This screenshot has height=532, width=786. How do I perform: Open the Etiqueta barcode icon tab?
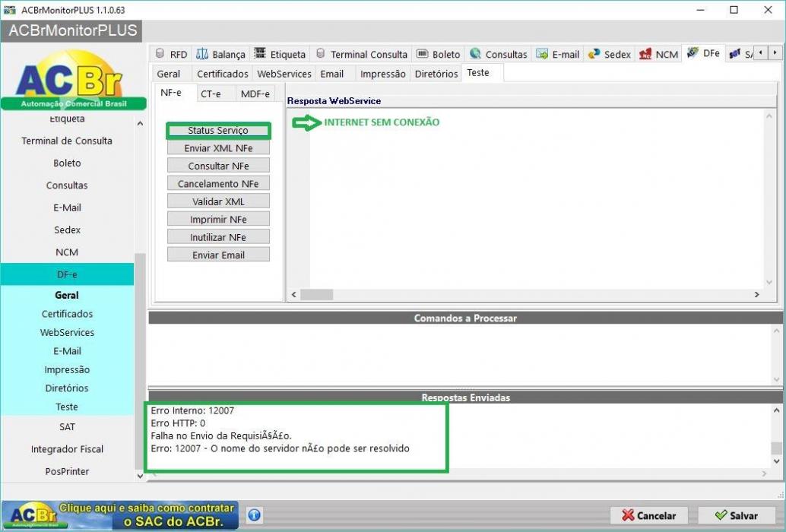tap(280, 54)
